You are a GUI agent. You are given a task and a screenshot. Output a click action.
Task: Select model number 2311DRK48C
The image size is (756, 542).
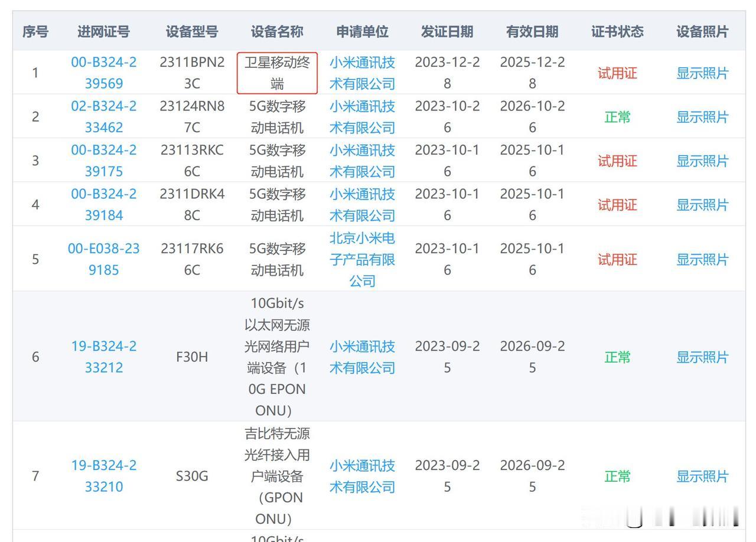click(192, 204)
